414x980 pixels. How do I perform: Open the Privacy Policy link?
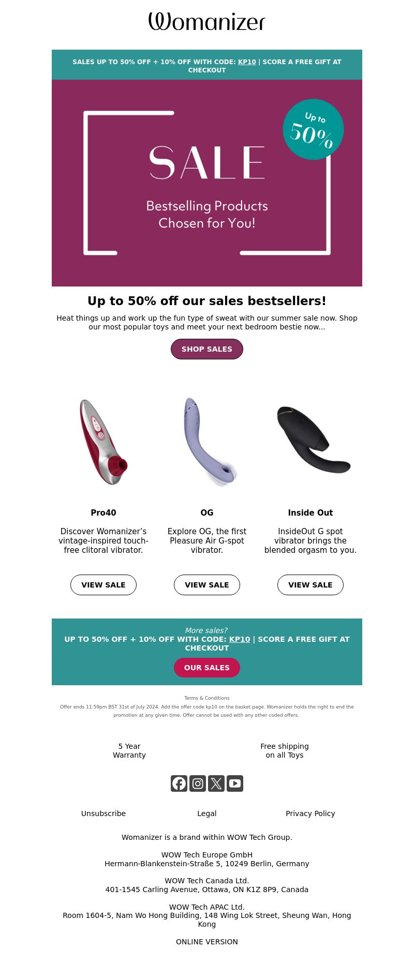click(x=310, y=813)
